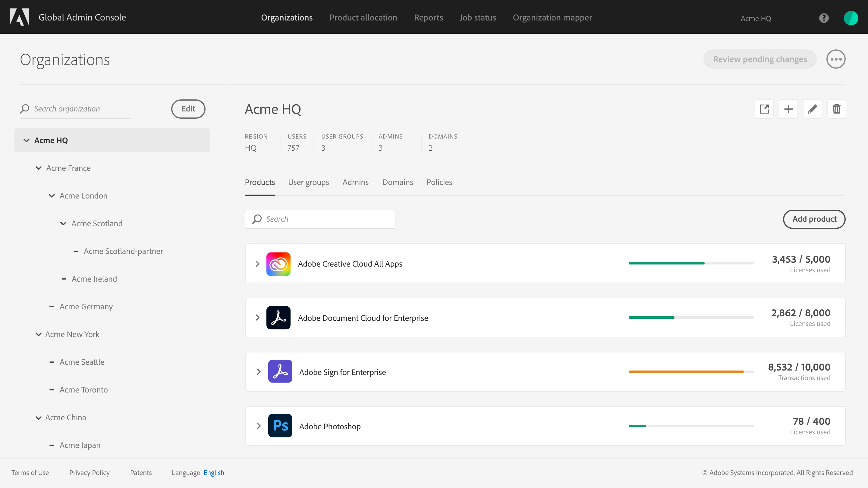Switch to the User groups tab
The image size is (868, 488).
point(308,182)
